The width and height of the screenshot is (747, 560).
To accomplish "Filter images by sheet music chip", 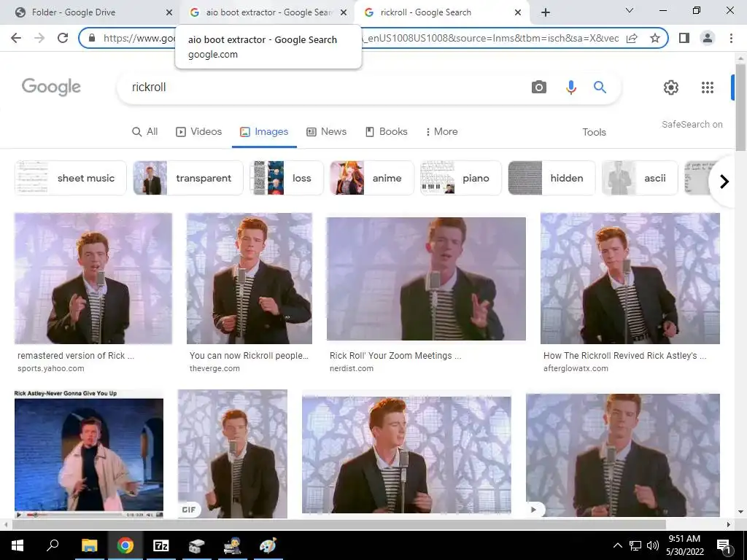I will coord(71,178).
